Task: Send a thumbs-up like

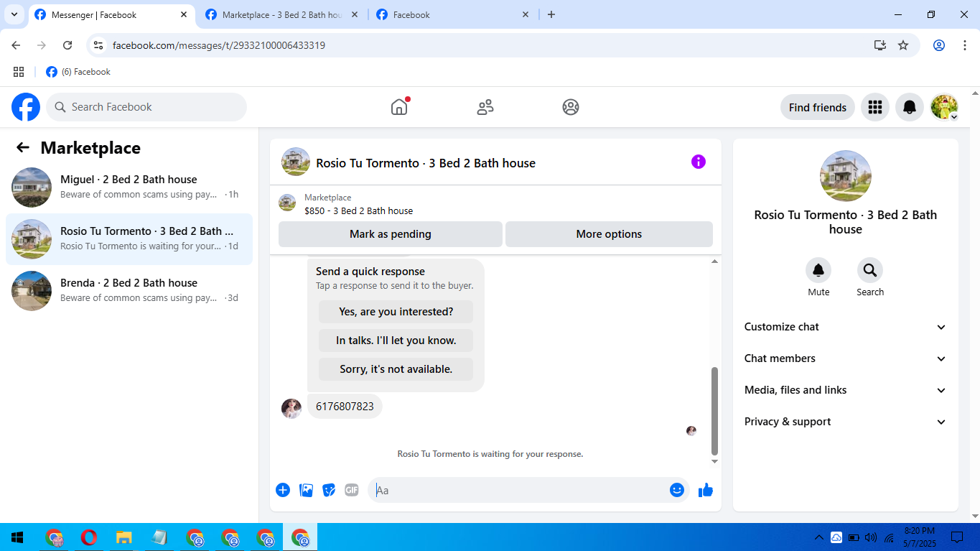Action: [706, 490]
